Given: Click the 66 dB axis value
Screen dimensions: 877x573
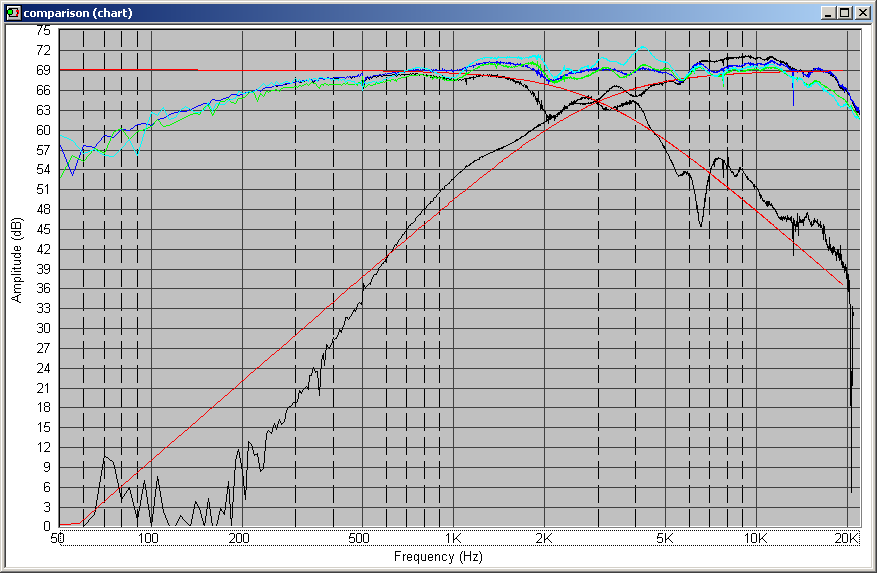Looking at the screenshot, I should (43, 90).
